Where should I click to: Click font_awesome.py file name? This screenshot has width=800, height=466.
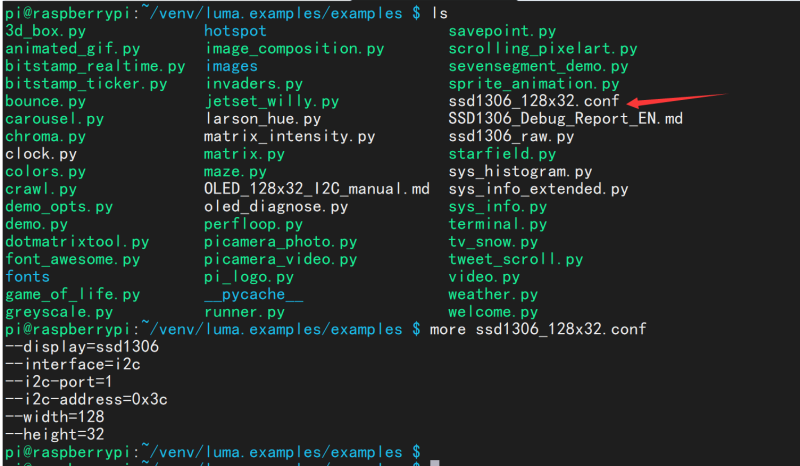pyautogui.click(x=72, y=259)
